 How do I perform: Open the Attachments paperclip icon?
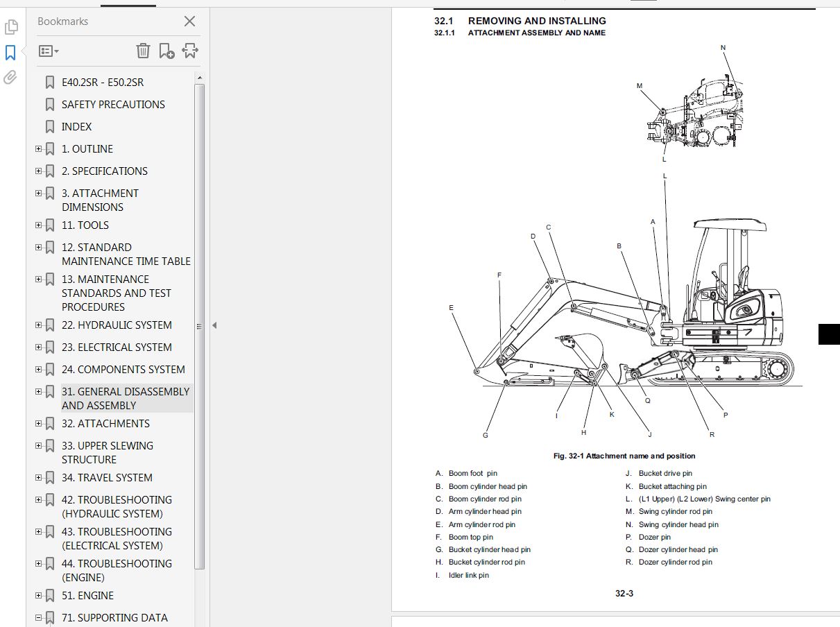click(10, 77)
